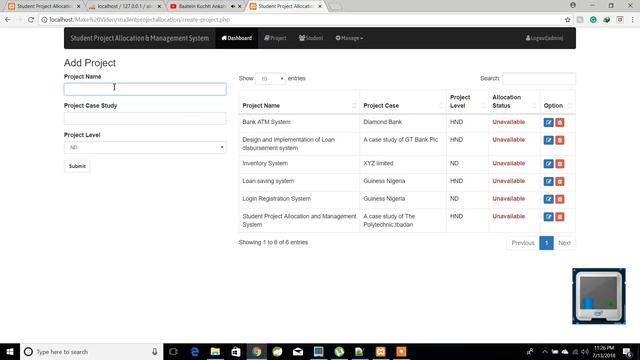Open Task View on the taskbar
Viewport: 640px width, 360px height.
coord(173,351)
